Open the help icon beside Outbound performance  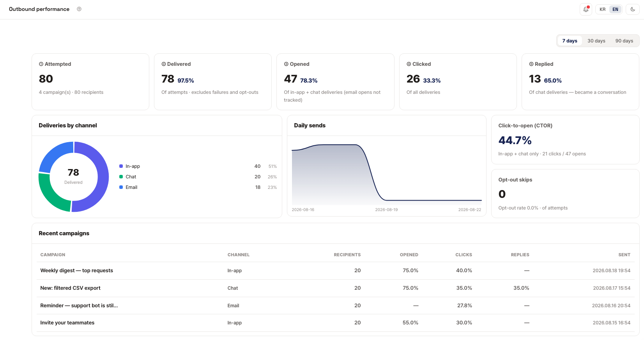pos(79,9)
